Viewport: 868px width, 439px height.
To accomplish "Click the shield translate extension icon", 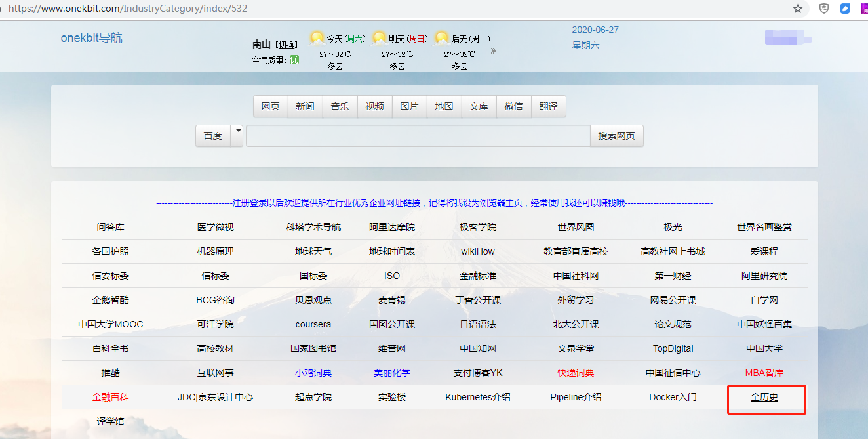I will tap(824, 9).
